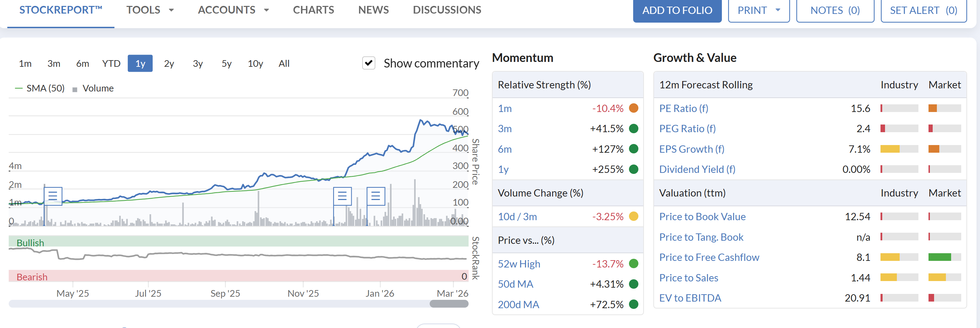Open the 200d MA link
The height and width of the screenshot is (328, 980).
(519, 304)
